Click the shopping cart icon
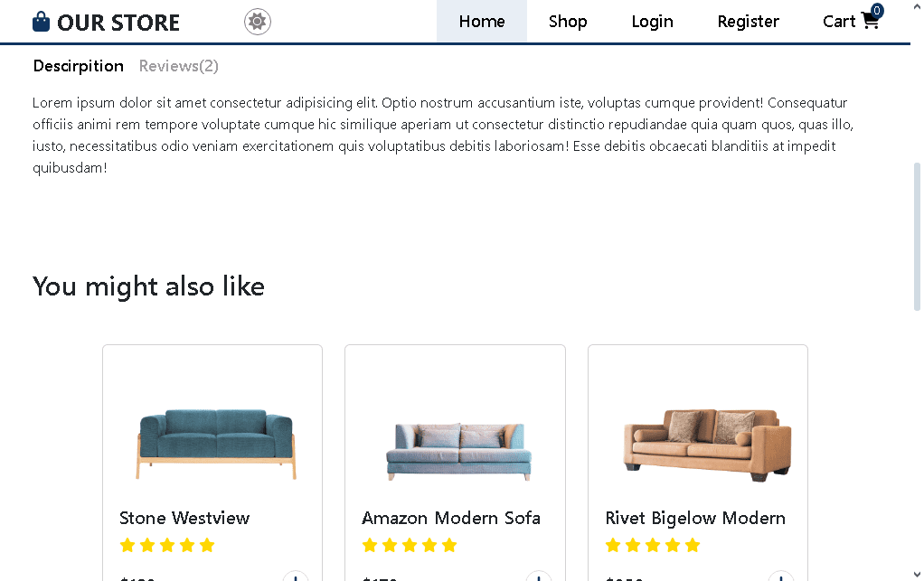 tap(870, 23)
